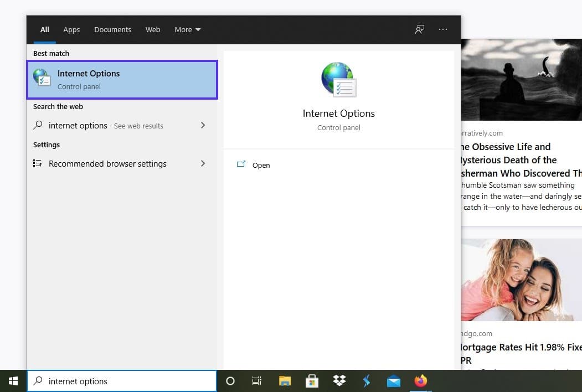Viewport: 582px width, 392px height.
Task: Open Dropbox from the taskbar
Action: point(339,381)
